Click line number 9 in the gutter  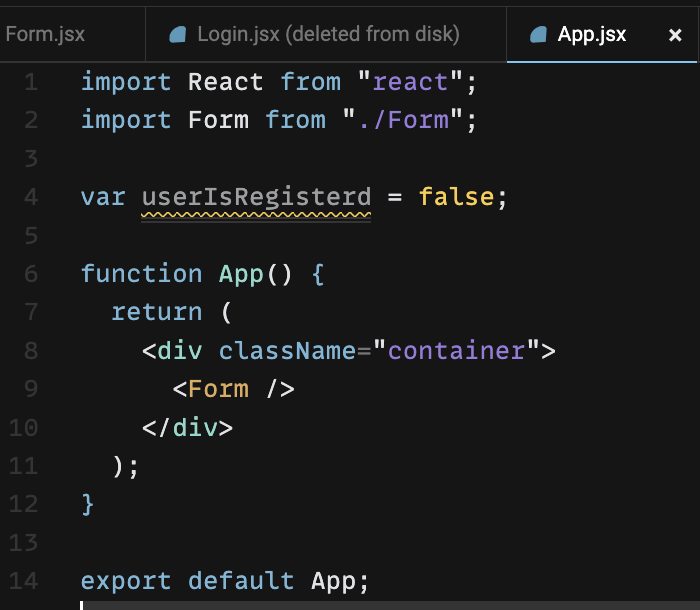point(31,389)
